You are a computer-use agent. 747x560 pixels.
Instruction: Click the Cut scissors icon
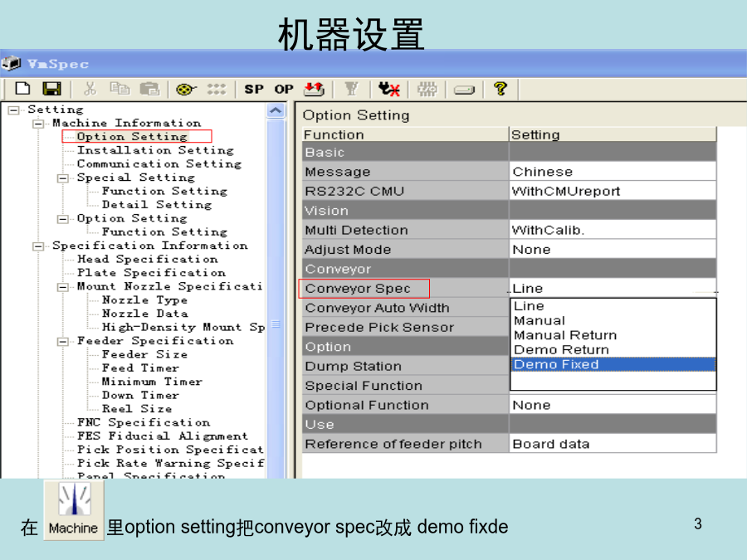[90, 89]
